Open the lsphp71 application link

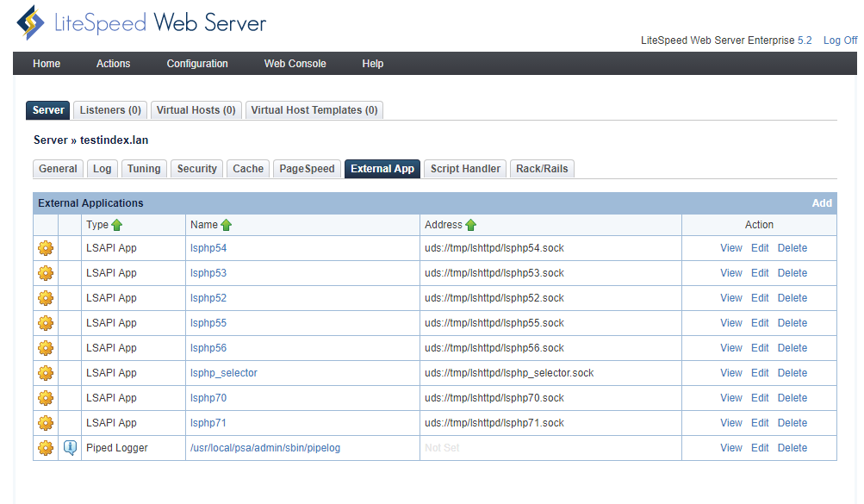point(208,423)
